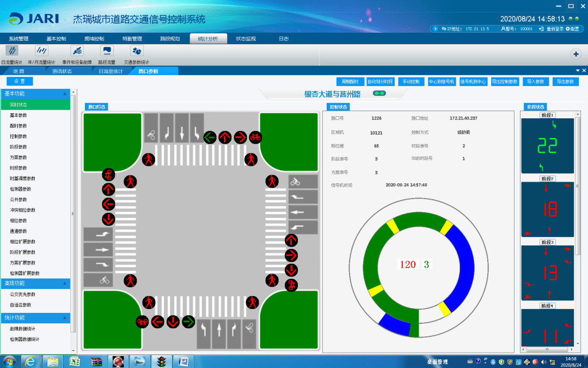Collapse the 统计功能 sidebar section
This screenshot has width=588, height=368.
click(x=65, y=317)
